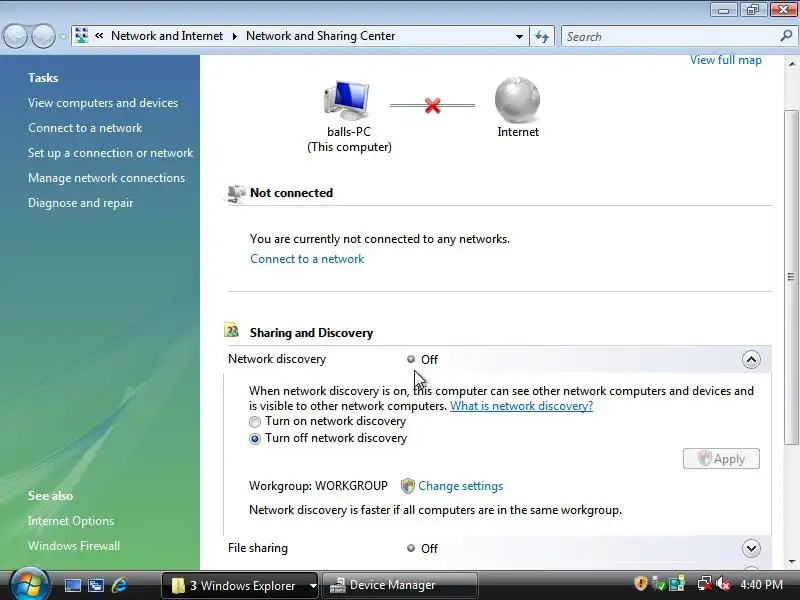This screenshot has width=800, height=600.
Task: Click the muted volume tray icon
Action: (x=723, y=584)
